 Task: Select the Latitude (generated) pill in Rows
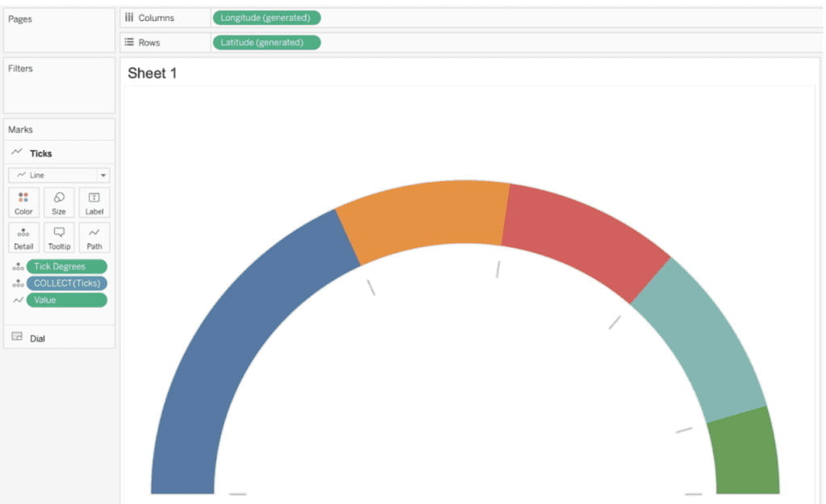(x=266, y=43)
